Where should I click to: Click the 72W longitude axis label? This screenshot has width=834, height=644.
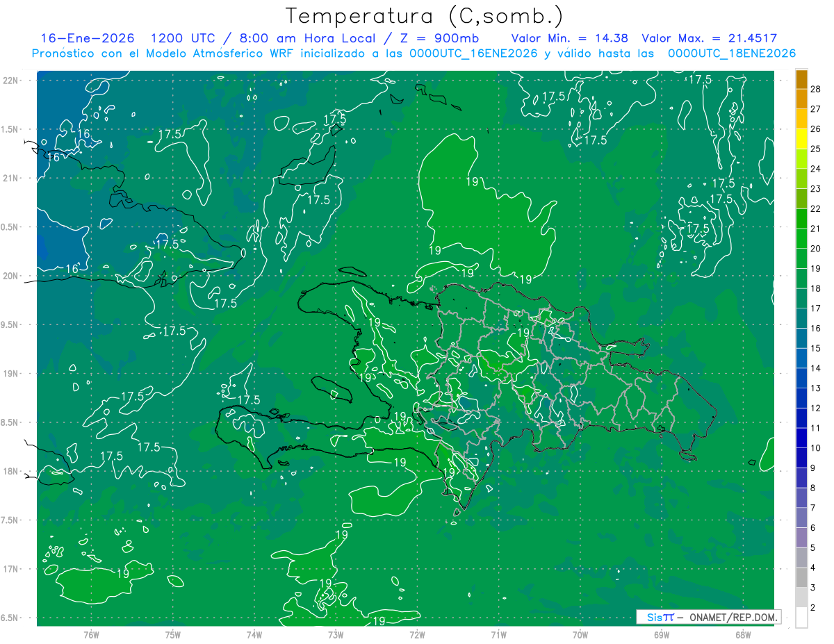(x=417, y=634)
